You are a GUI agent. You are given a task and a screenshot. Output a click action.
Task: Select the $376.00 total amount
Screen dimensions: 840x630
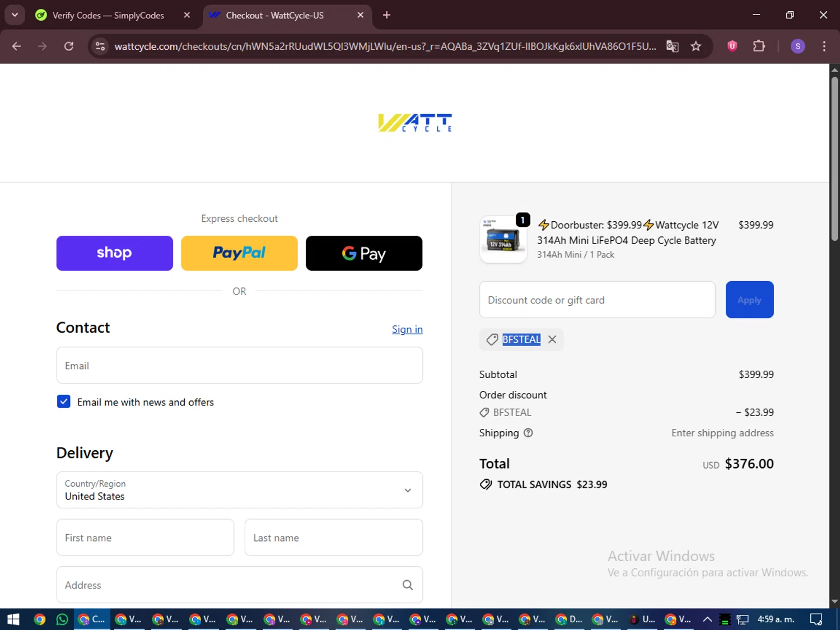[749, 464]
